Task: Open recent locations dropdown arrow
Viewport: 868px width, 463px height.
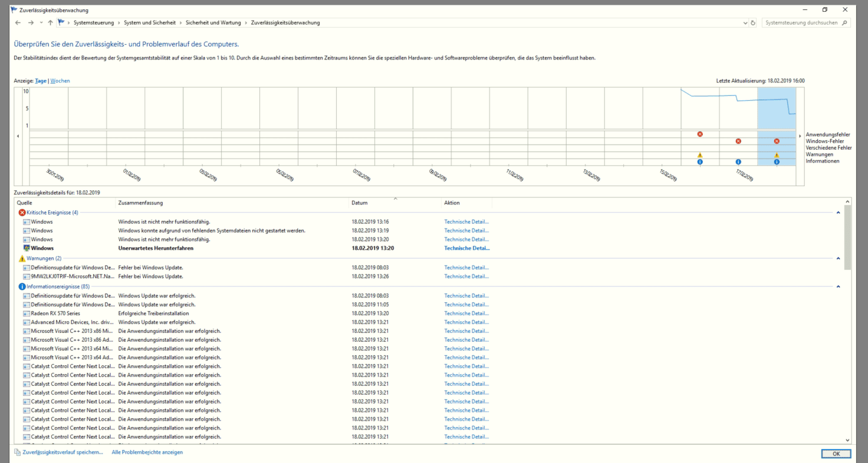Action: tap(41, 23)
